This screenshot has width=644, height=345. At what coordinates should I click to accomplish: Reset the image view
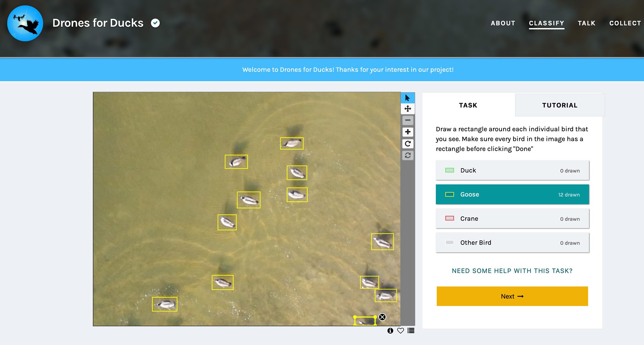click(408, 155)
